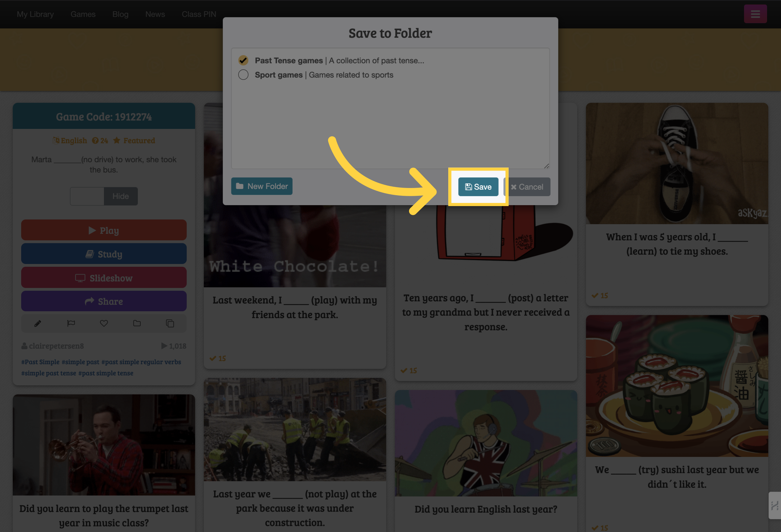
Task: Select the Sport games folder radio
Action: [x=243, y=75]
